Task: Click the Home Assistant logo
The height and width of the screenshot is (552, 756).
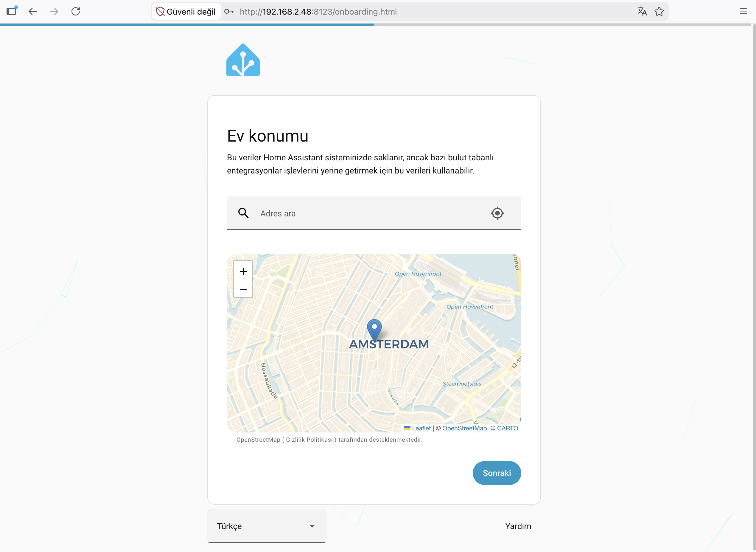Action: tap(243, 60)
